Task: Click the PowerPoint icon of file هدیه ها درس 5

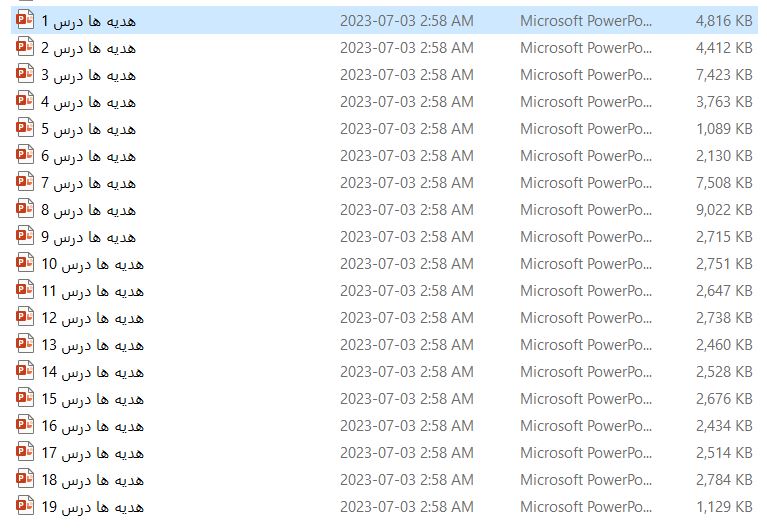Action: pos(25,128)
